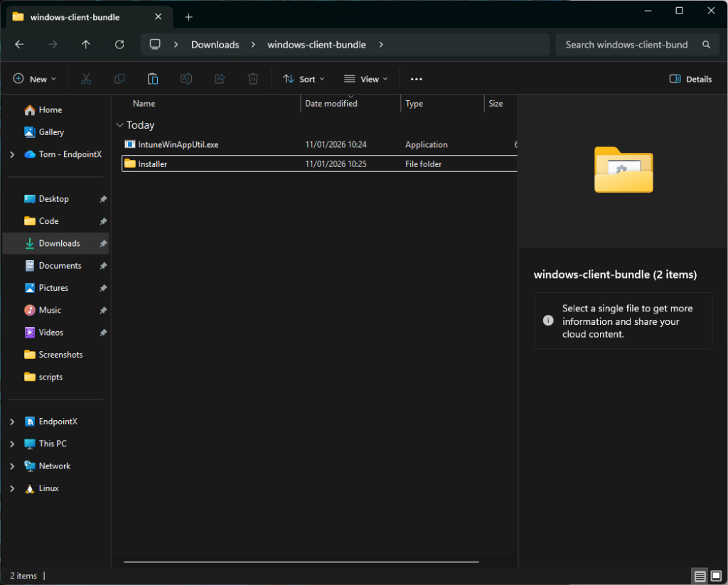Click the Paste clipboard icon
This screenshot has width=728, height=585.
[x=153, y=79]
